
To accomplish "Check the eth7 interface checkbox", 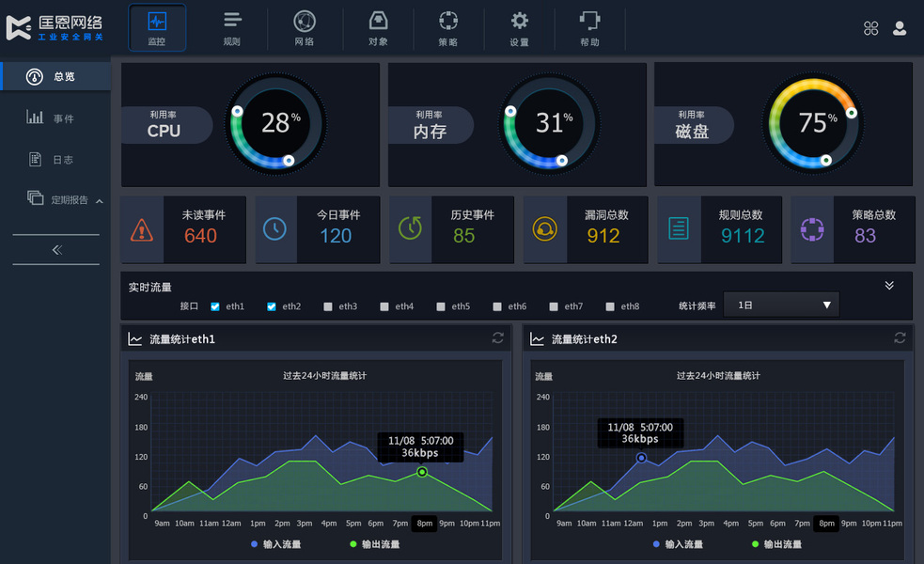I will (554, 306).
